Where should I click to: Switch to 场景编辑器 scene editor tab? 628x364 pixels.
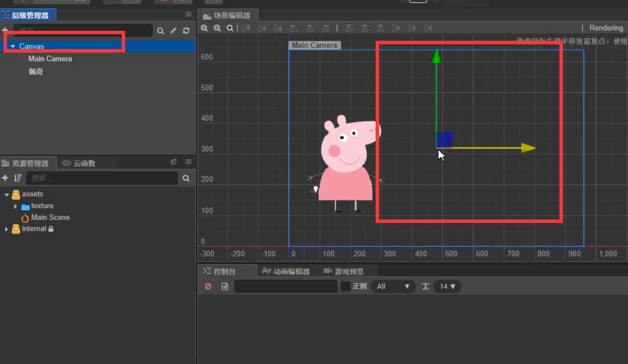click(x=228, y=15)
